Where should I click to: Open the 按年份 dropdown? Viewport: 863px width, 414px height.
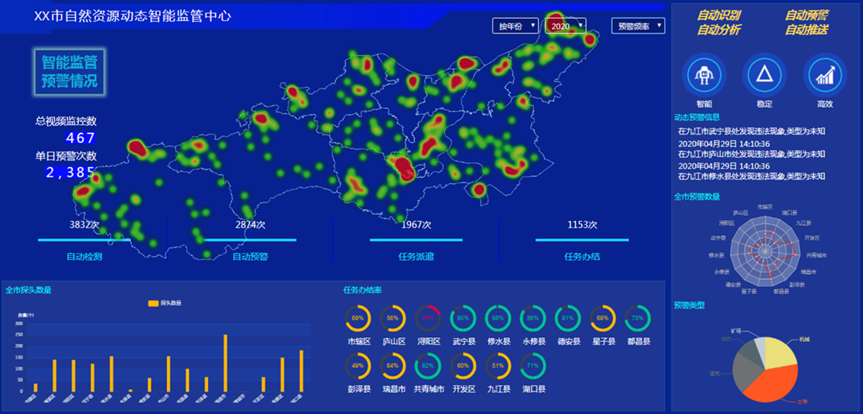tap(515, 26)
